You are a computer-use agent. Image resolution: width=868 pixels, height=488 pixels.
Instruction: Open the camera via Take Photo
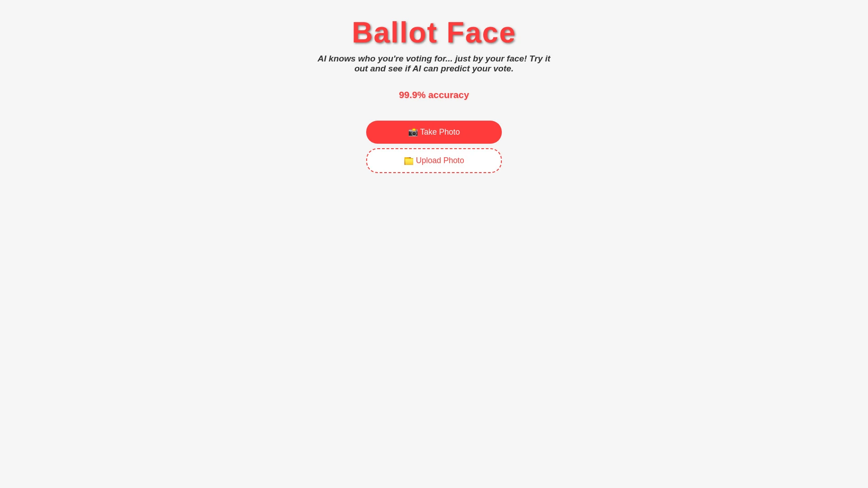434,132
